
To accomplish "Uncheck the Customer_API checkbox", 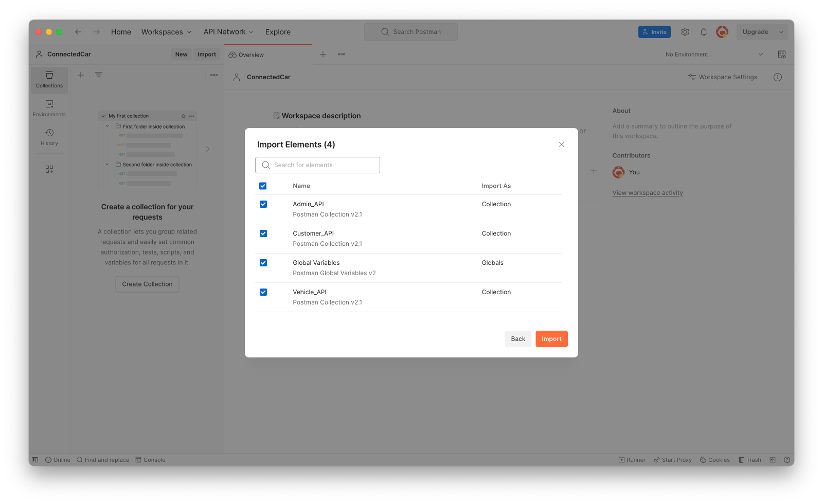I will 263,233.
